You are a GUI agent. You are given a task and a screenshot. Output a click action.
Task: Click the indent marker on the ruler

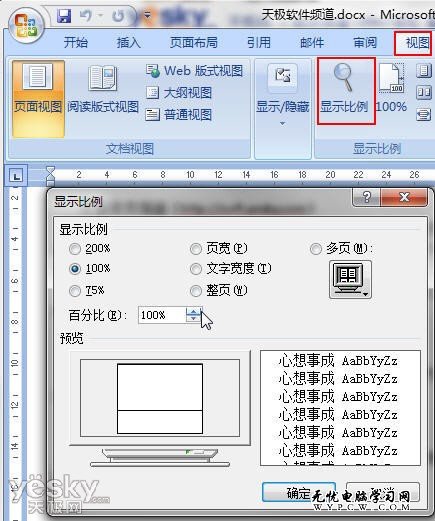pyautogui.click(x=50, y=176)
